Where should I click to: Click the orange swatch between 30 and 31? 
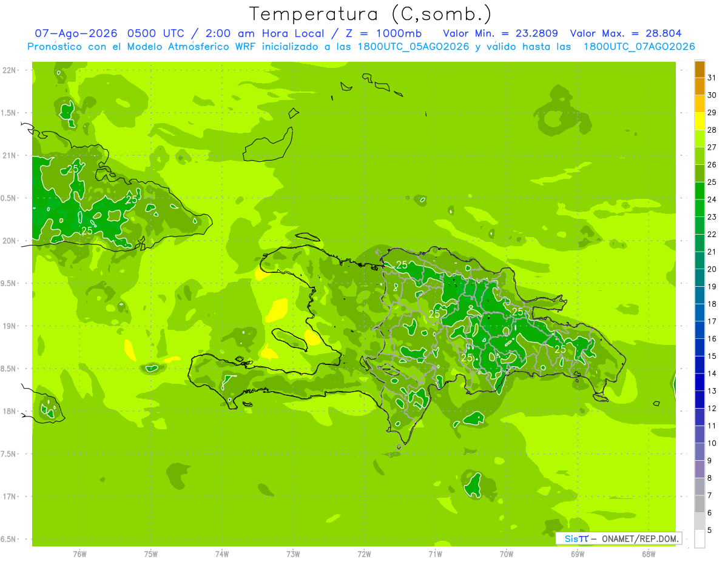(699, 86)
